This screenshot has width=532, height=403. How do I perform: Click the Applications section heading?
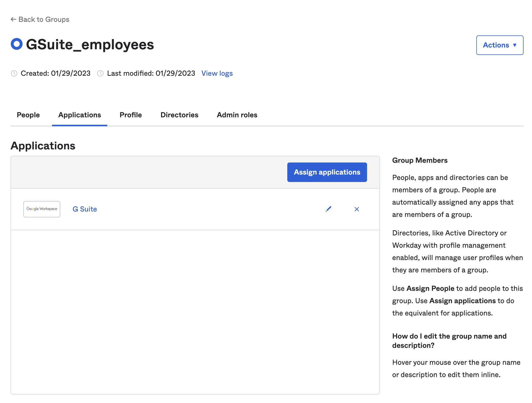click(x=43, y=146)
